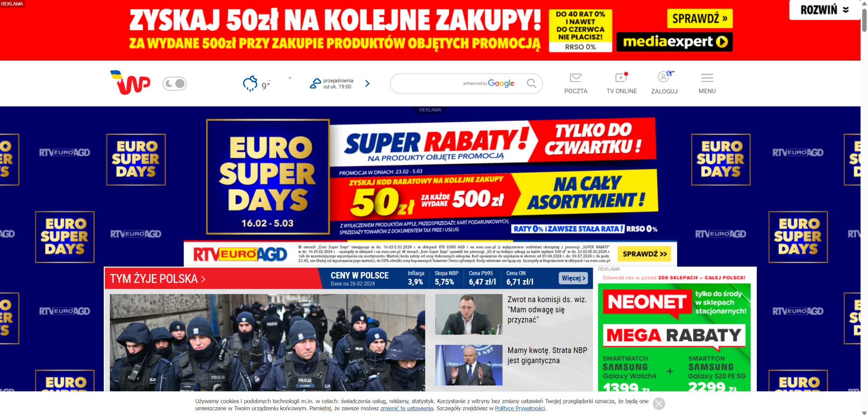Close the cookie notice

pos(659,404)
